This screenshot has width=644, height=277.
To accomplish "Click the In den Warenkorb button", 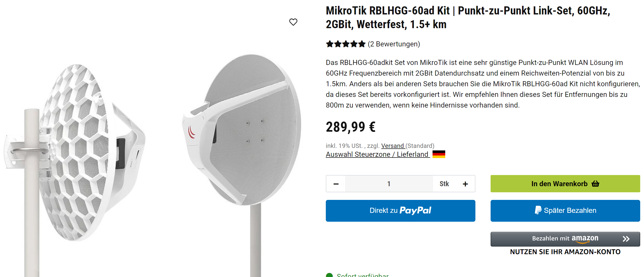I will point(565,184).
